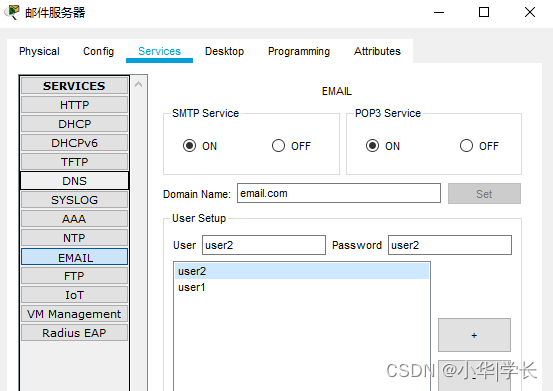The height and width of the screenshot is (391, 553).
Task: Select DHCPv6 service
Action: coord(74,143)
